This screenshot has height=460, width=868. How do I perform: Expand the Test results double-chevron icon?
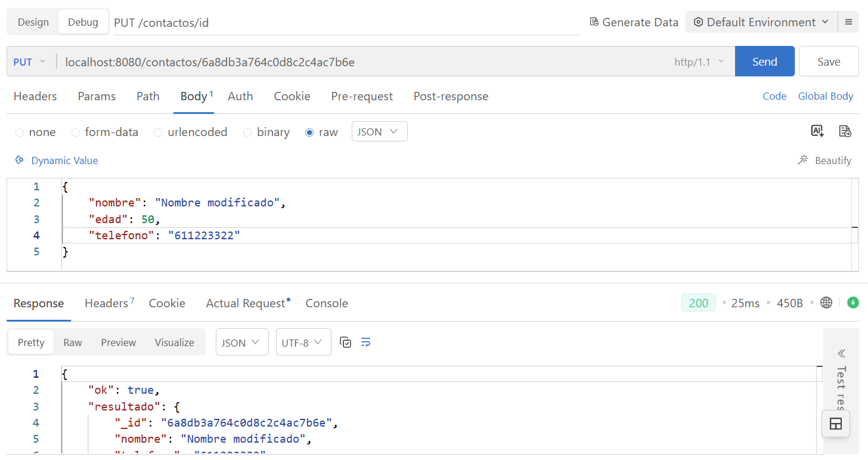[x=841, y=353]
